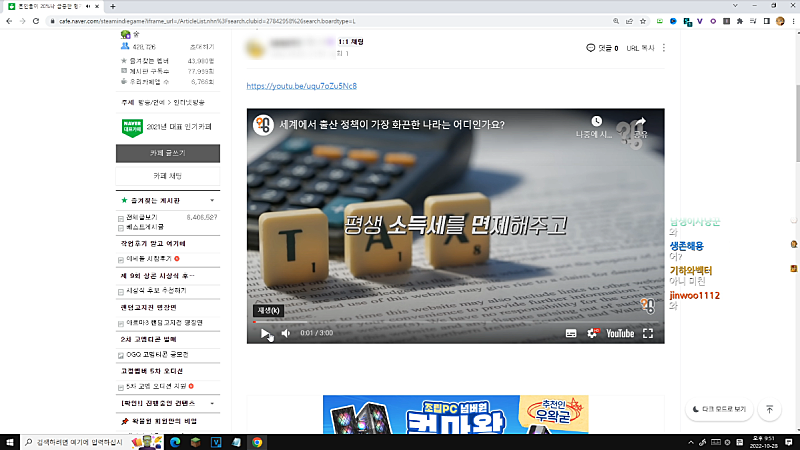This screenshot has width=800, height=450.
Task: Toggle the subtitles button in the player
Action: [571, 333]
